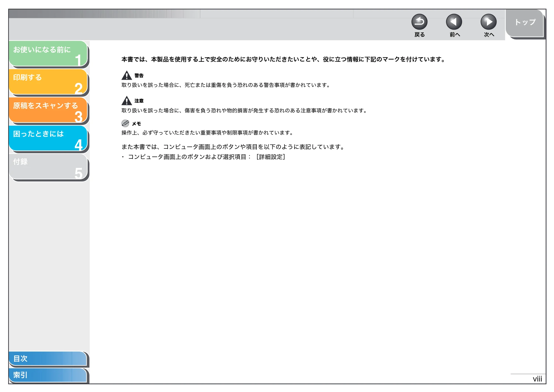Open chapter 5 付録 tab

(48, 166)
